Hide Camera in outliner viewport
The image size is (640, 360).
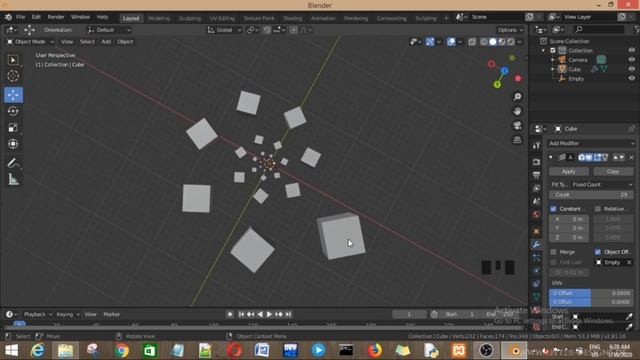click(631, 60)
